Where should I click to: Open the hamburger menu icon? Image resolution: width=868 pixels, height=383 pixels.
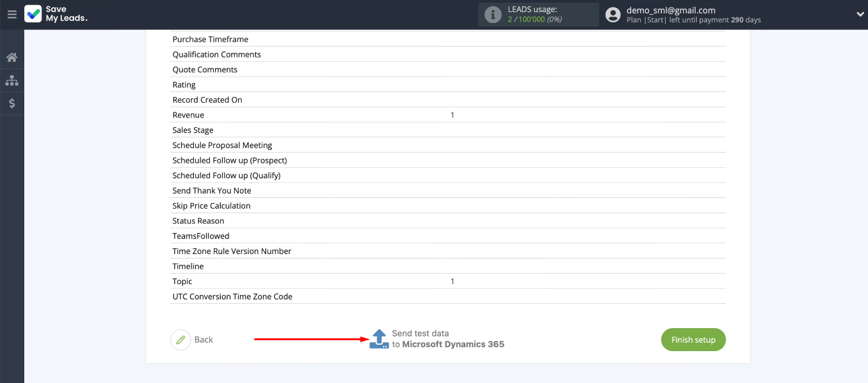11,14
